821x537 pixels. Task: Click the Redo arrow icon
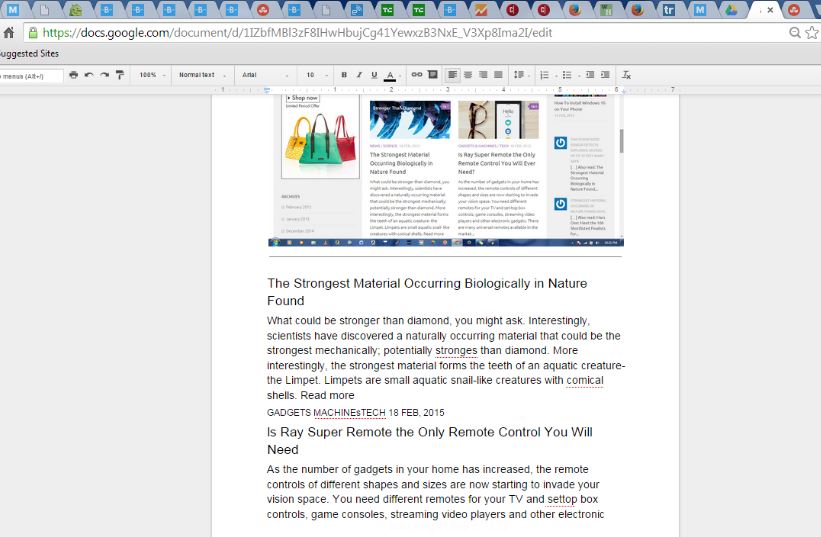click(x=104, y=75)
